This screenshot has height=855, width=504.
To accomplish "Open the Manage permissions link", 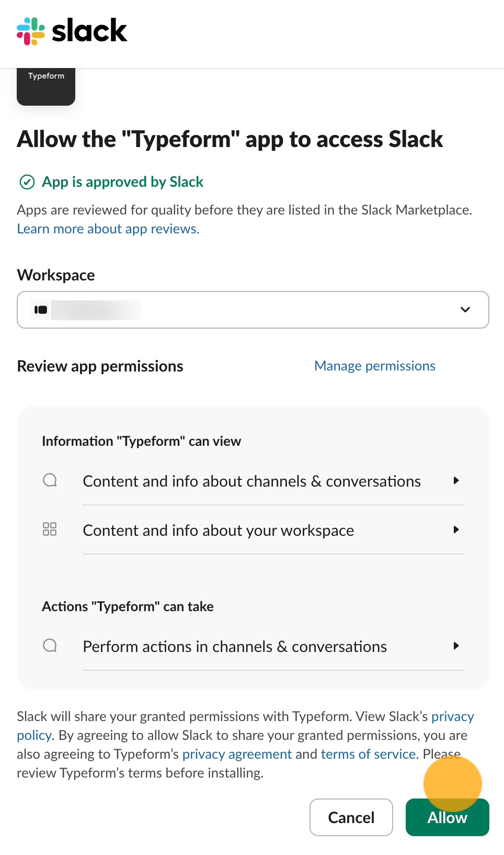I will coord(374,366).
